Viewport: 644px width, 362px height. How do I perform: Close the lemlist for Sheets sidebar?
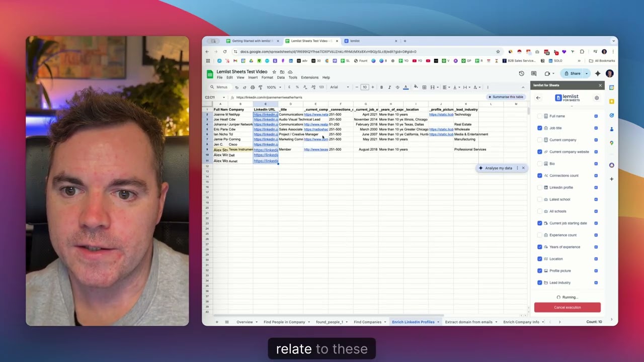(x=600, y=85)
